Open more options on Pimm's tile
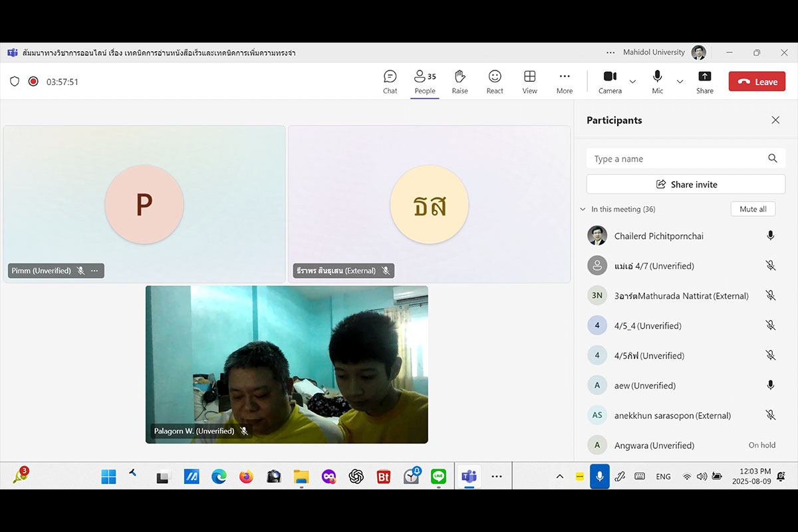 (x=94, y=271)
